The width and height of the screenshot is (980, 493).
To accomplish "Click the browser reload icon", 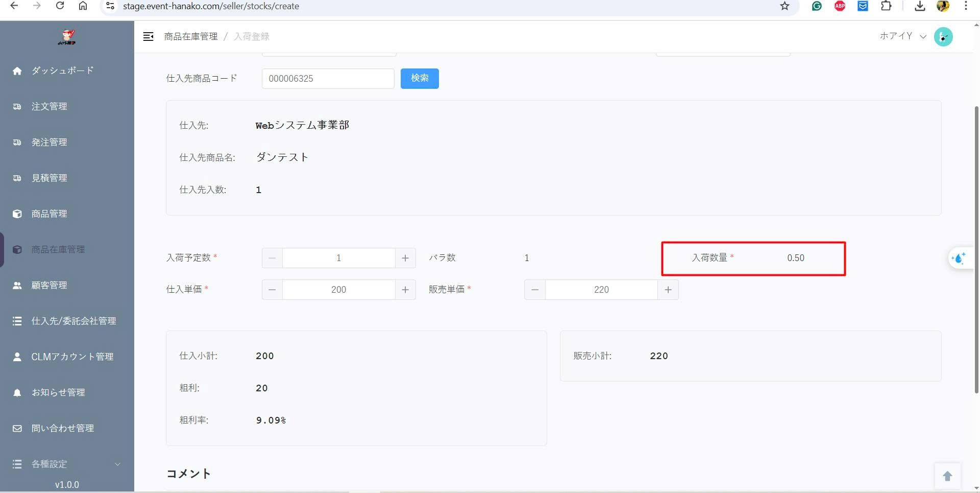I will click(60, 6).
